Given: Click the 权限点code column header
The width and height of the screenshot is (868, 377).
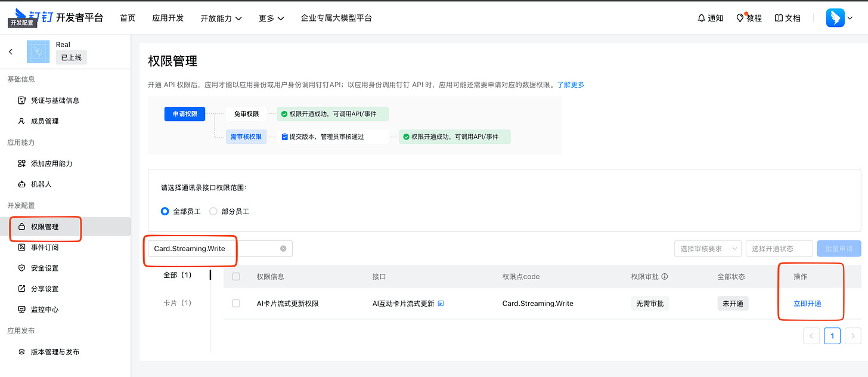Looking at the screenshot, I should [x=521, y=277].
